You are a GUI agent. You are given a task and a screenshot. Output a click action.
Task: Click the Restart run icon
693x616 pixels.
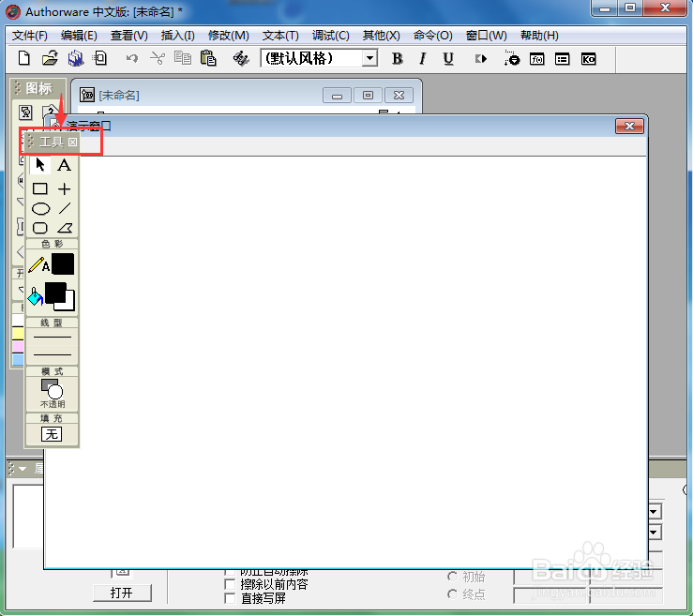(x=481, y=59)
